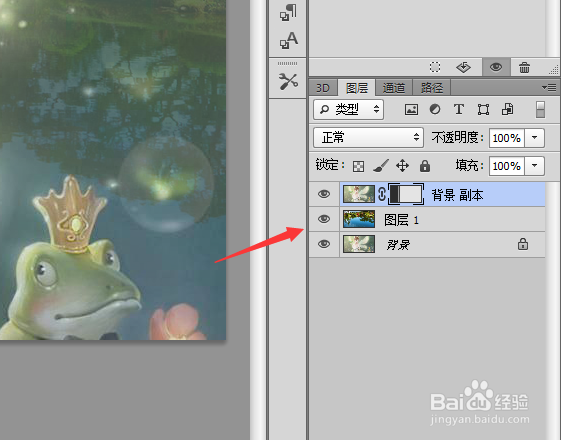Open the Paragraph Styles panel icon
The image size is (561, 440).
tap(288, 12)
